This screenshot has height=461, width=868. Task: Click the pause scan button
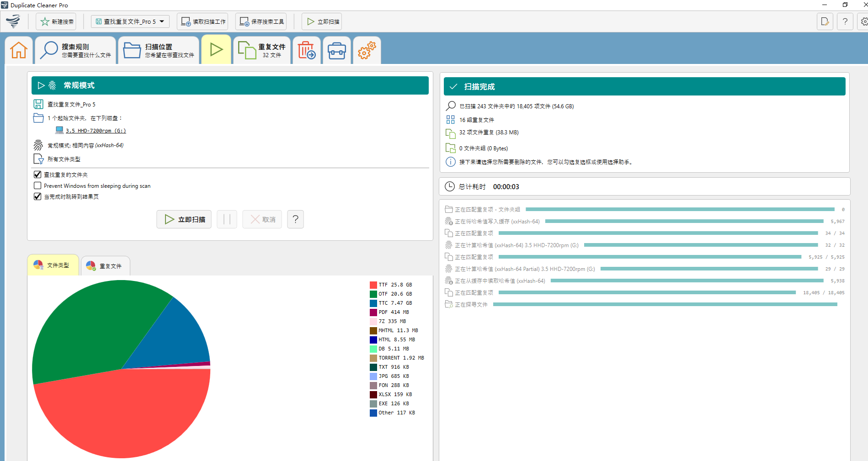[x=227, y=219]
